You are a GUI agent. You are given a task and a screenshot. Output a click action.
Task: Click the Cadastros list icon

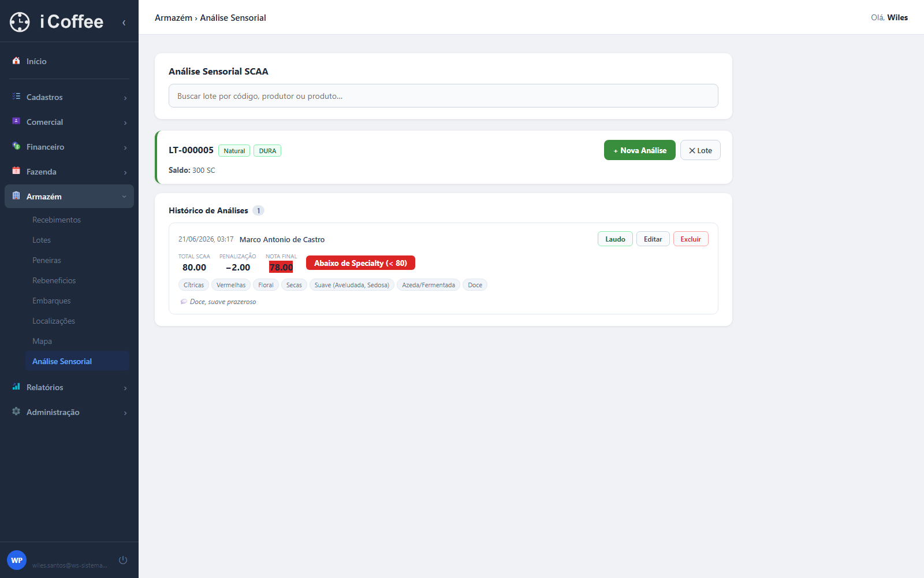(x=16, y=97)
